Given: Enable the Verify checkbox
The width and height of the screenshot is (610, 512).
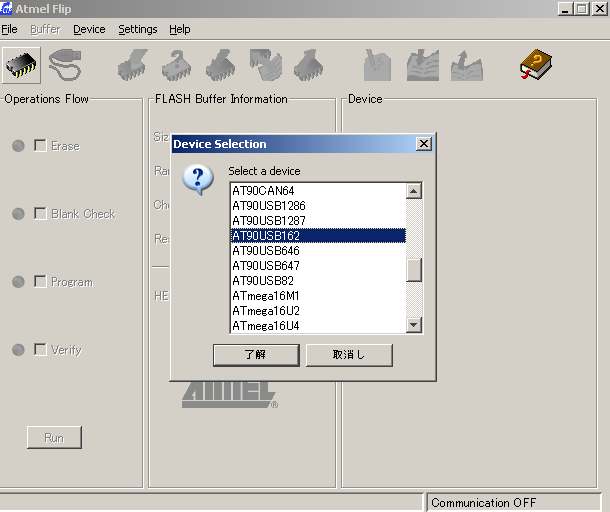Looking at the screenshot, I should coord(40,349).
